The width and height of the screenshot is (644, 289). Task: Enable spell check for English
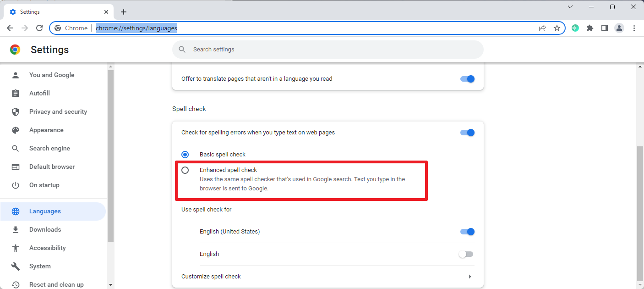pyautogui.click(x=466, y=254)
